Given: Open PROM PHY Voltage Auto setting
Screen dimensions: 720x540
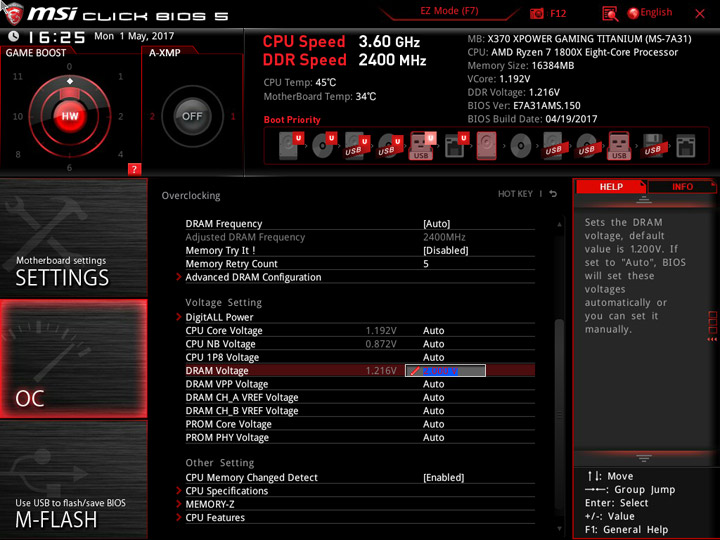Looking at the screenshot, I should (x=433, y=437).
